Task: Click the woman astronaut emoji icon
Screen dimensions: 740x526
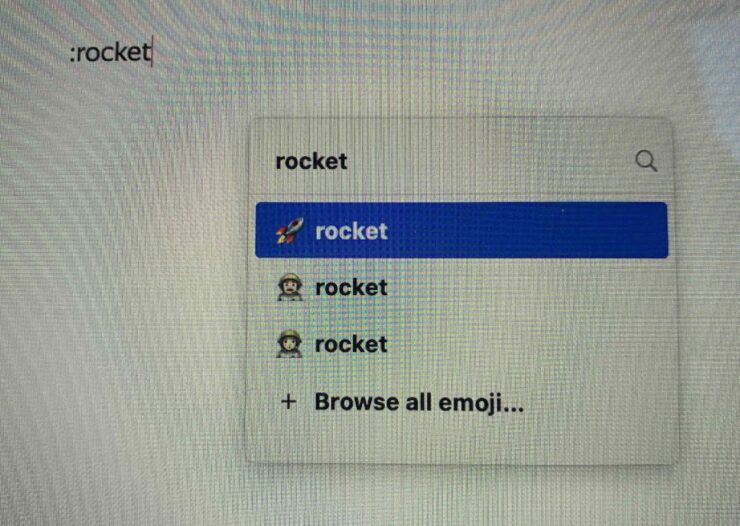Action: click(x=289, y=344)
